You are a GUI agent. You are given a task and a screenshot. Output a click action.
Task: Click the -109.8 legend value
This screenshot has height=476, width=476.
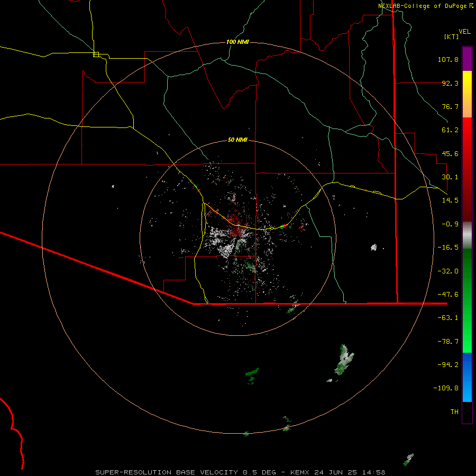446,388
